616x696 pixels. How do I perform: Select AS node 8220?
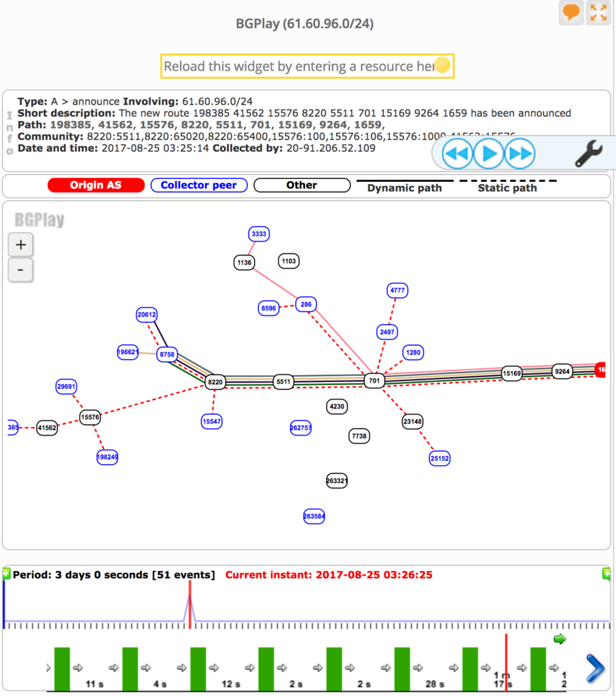pos(215,382)
